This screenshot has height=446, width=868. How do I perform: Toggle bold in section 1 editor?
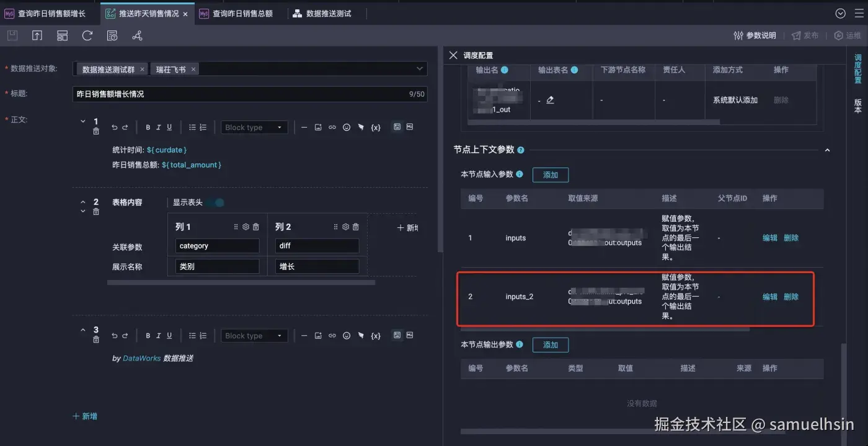[148, 128]
